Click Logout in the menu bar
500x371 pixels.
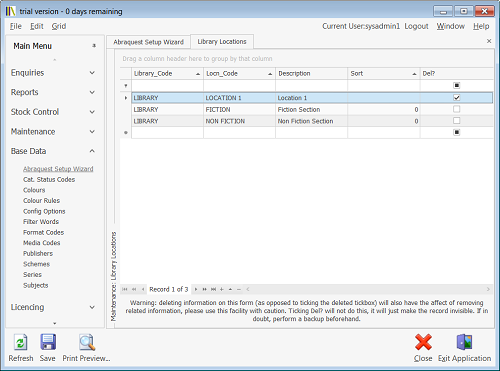coord(416,26)
